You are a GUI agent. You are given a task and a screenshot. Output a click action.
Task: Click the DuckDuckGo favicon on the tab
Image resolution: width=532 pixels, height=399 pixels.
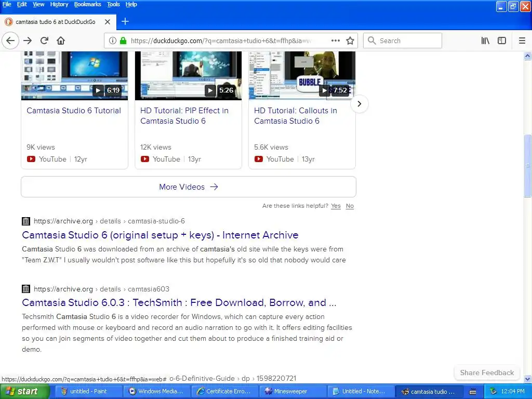click(9, 22)
